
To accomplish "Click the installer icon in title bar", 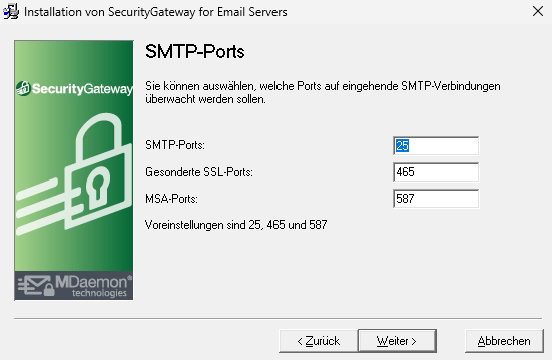I will tap(11, 11).
